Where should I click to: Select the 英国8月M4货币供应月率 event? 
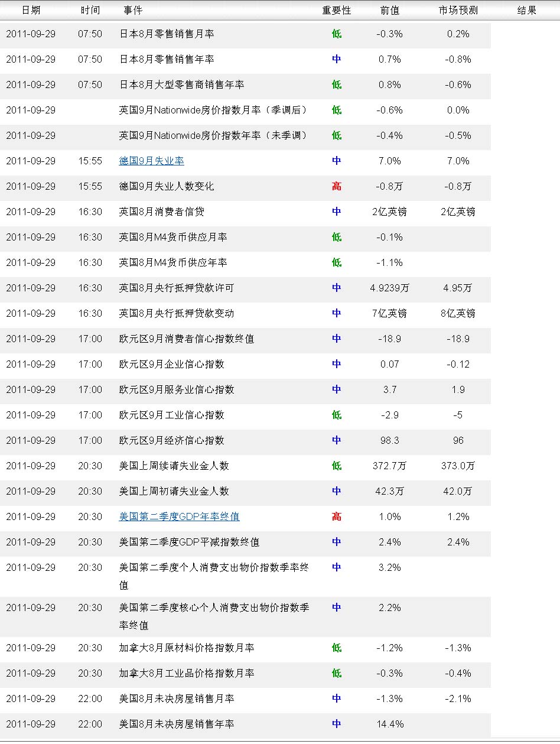click(x=173, y=237)
